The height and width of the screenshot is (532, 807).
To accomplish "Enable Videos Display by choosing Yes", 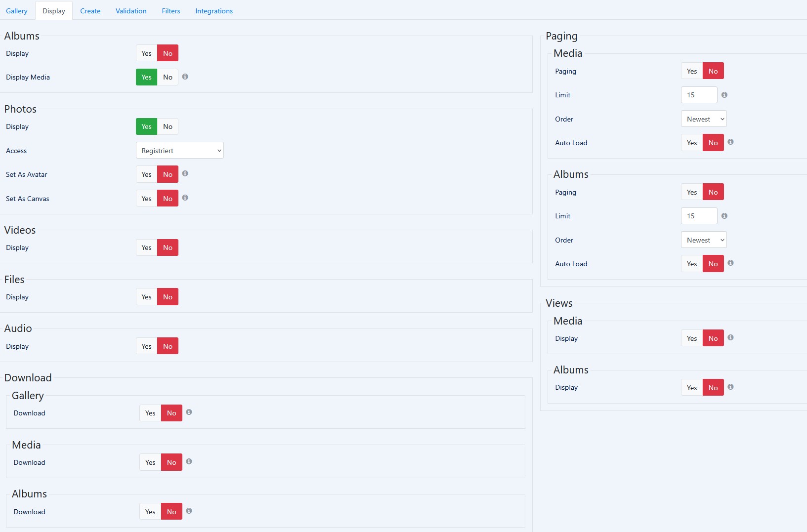I will 146,247.
